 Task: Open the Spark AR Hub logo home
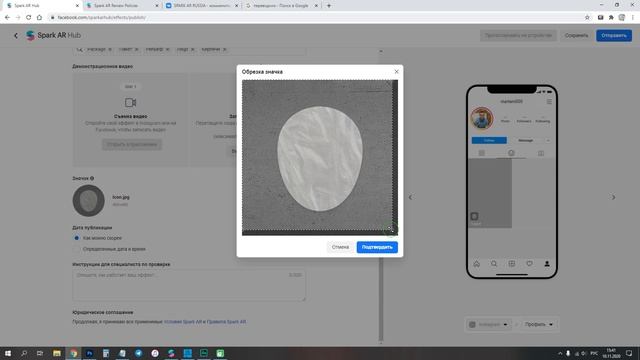click(53, 36)
